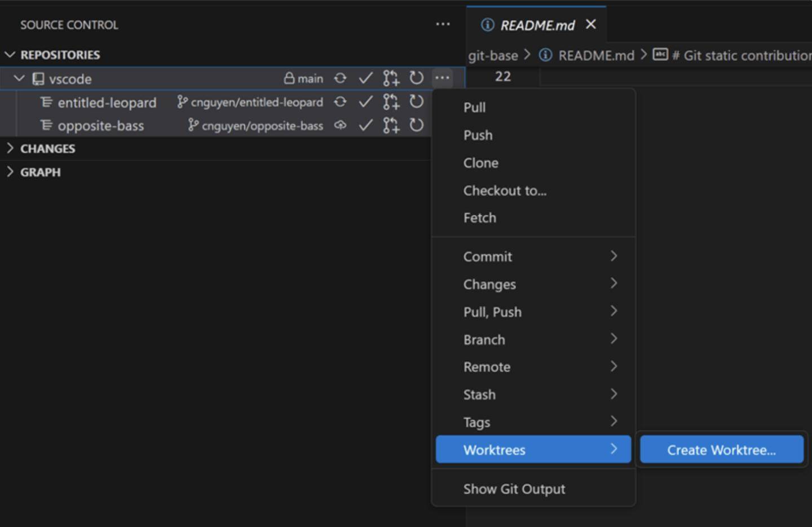Open the Tags submenu

533,422
